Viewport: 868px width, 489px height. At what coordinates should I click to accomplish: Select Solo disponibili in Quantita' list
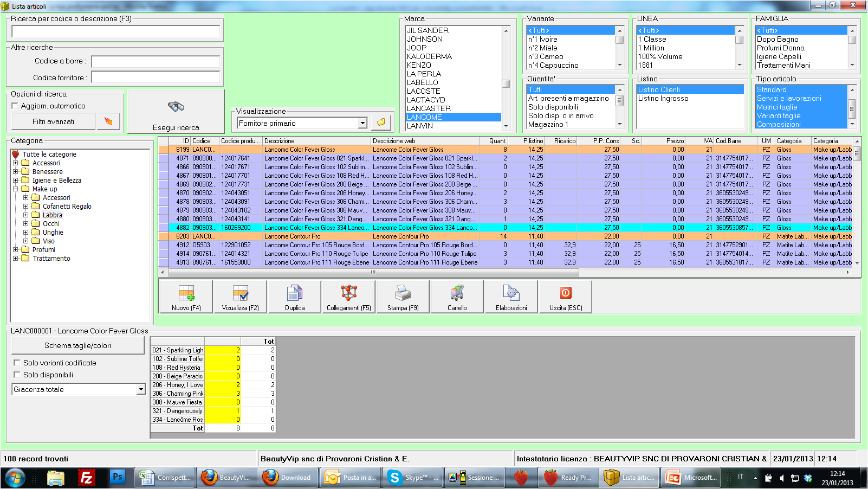click(x=571, y=107)
